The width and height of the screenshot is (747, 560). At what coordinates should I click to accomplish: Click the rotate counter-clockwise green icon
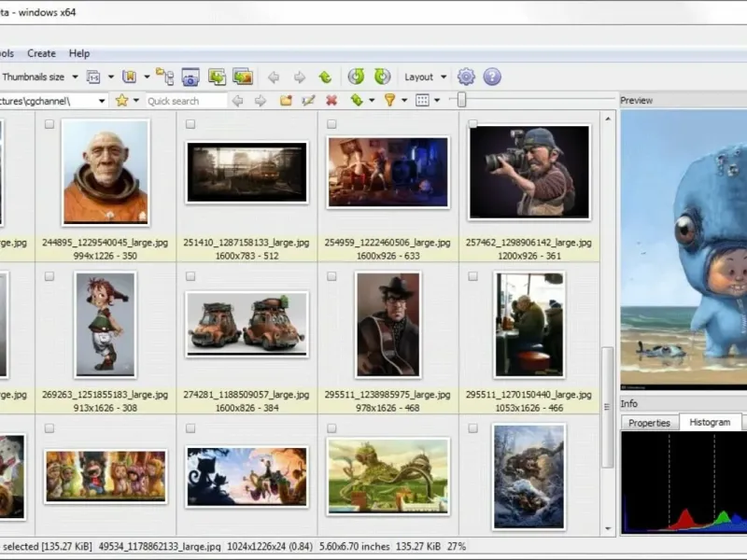pos(356,77)
